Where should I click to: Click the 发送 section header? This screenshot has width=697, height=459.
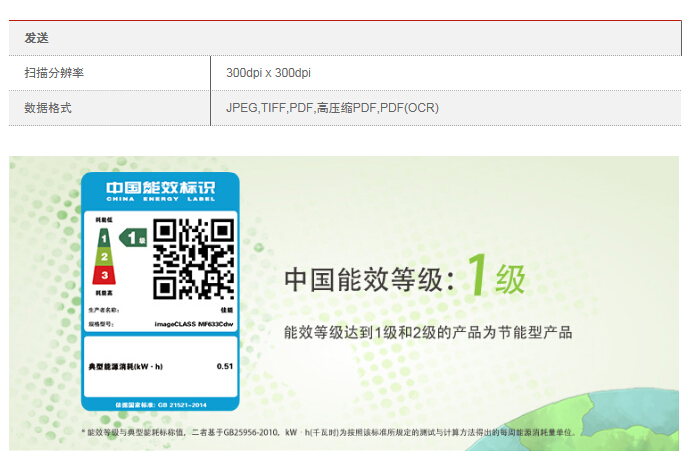pos(36,38)
